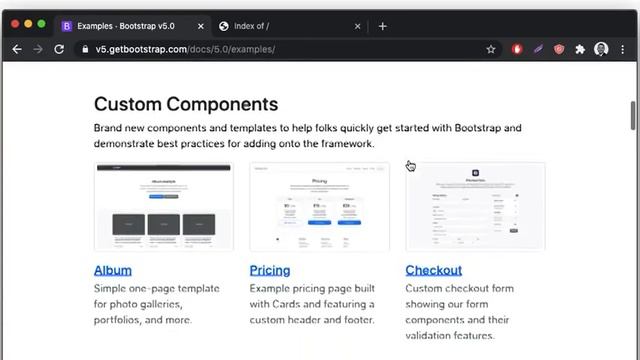Click the page's vertical scrollbar thumb
Image resolution: width=640 pixels, height=360 pixels.
[633, 116]
